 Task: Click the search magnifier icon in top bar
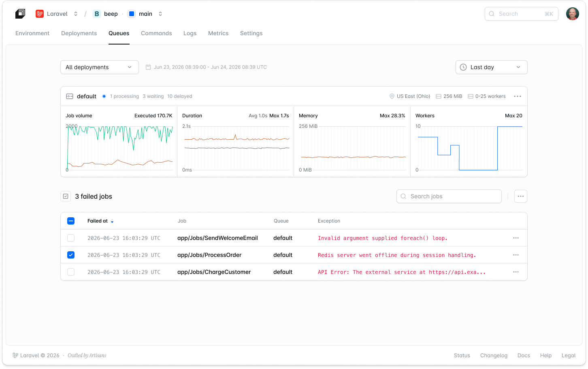[492, 14]
